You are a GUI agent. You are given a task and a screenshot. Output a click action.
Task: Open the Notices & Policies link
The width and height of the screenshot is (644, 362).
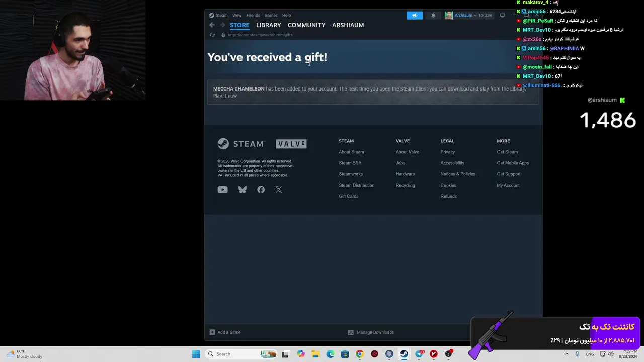pyautogui.click(x=458, y=174)
